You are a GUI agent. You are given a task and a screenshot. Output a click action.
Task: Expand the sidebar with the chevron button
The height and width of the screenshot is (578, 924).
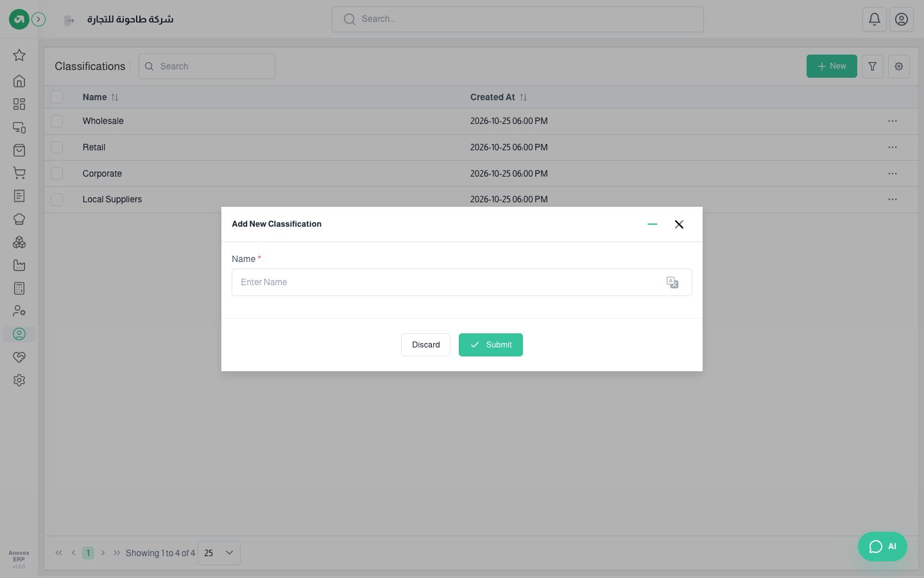pos(38,19)
